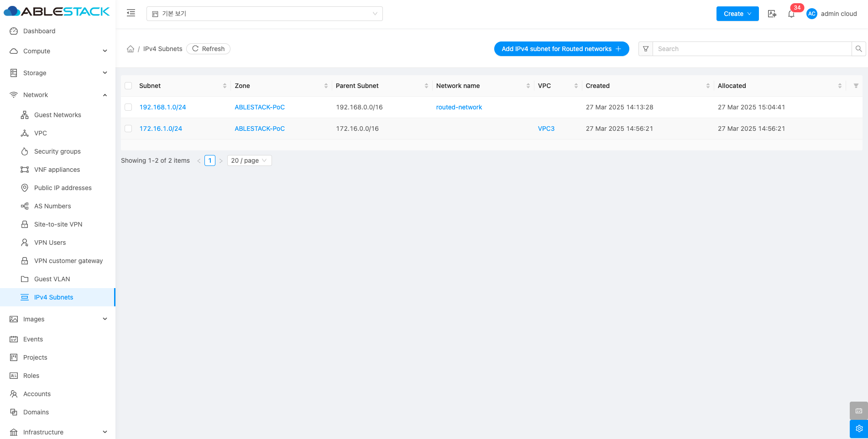This screenshot has width=868, height=439.
Task: Click the language translate icon
Action: (x=772, y=14)
